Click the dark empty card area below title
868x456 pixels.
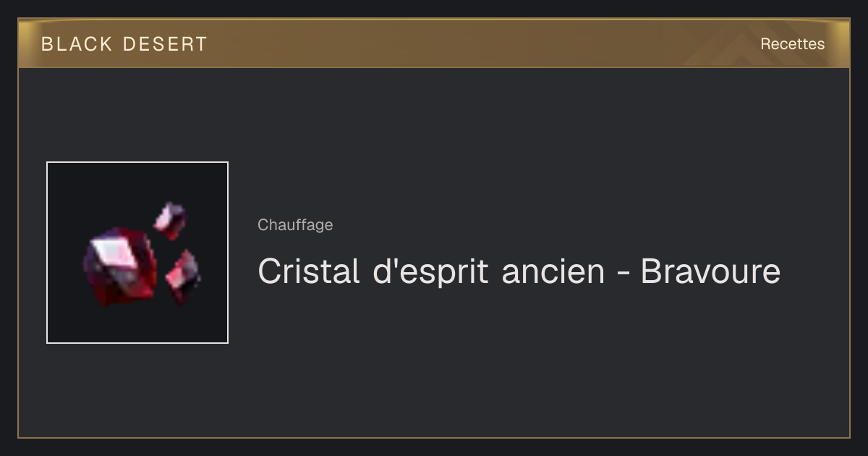click(506, 369)
